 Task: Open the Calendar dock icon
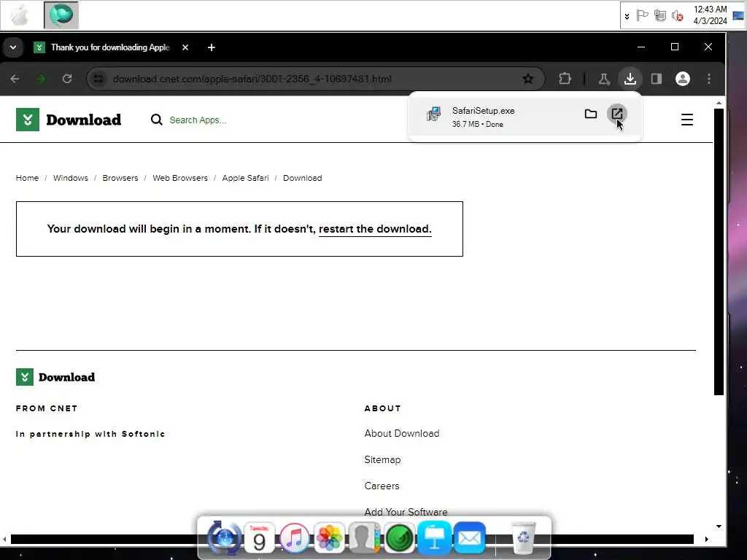(259, 538)
